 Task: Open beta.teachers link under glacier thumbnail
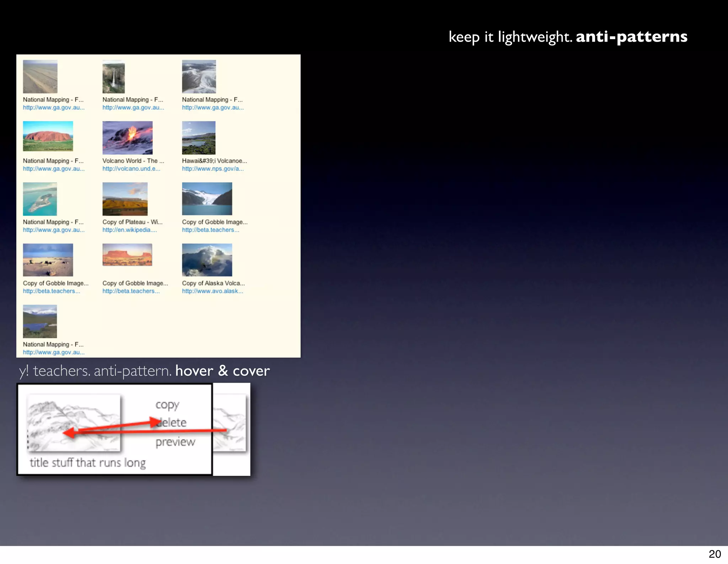pos(211,230)
